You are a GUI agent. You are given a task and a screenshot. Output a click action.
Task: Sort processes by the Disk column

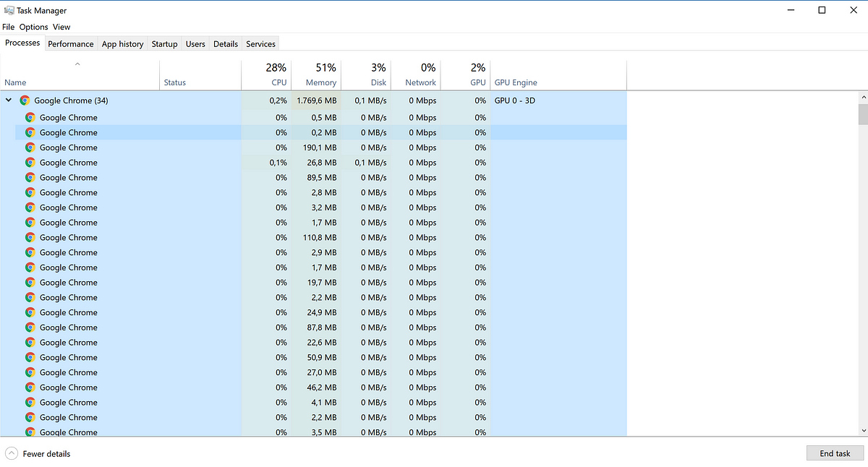click(366, 75)
